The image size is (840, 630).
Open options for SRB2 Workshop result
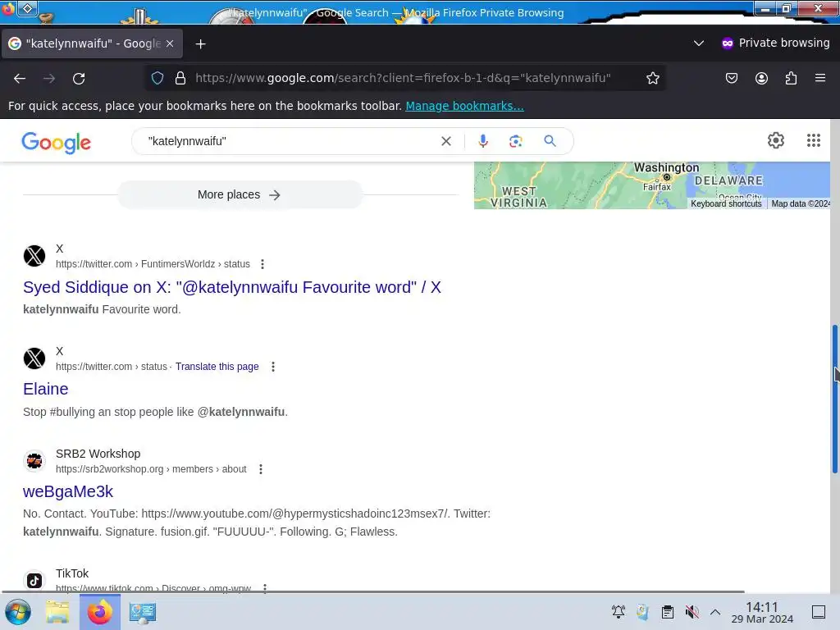click(x=260, y=469)
